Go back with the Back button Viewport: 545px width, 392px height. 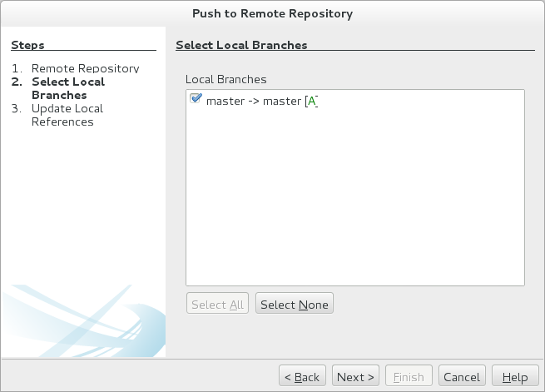tap(302, 377)
